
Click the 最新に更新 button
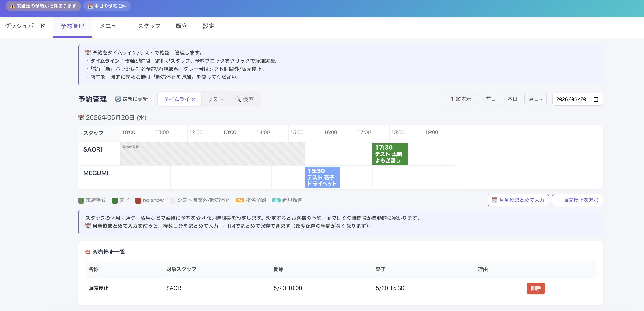pyautogui.click(x=132, y=99)
